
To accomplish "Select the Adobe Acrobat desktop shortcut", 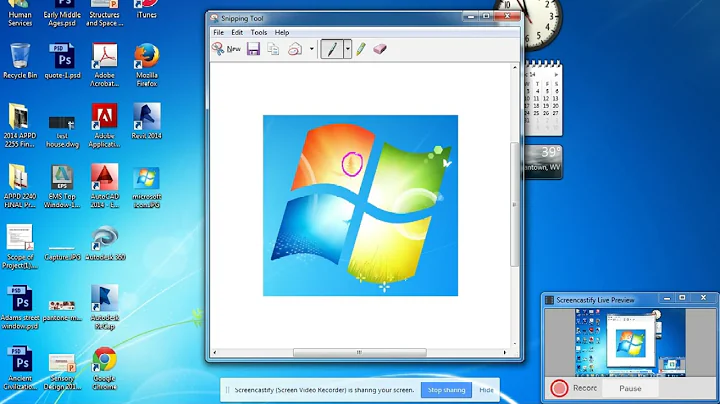I will point(105,65).
